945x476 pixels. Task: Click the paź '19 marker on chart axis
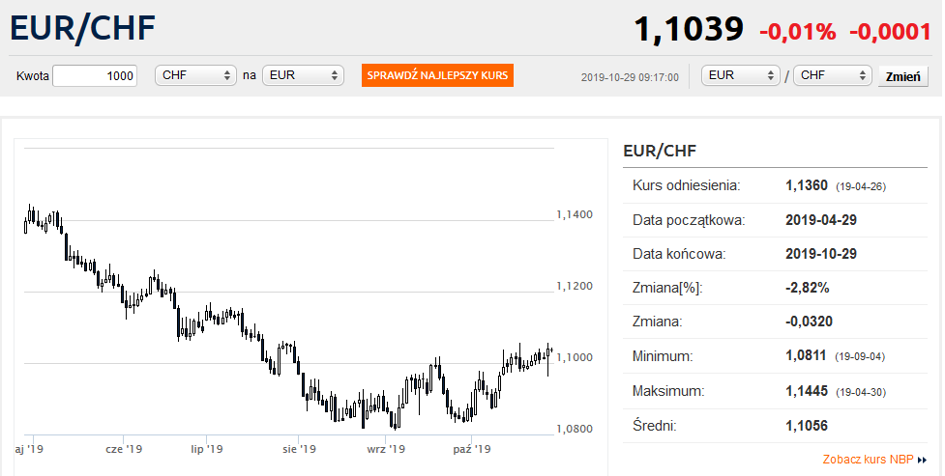coord(472,449)
